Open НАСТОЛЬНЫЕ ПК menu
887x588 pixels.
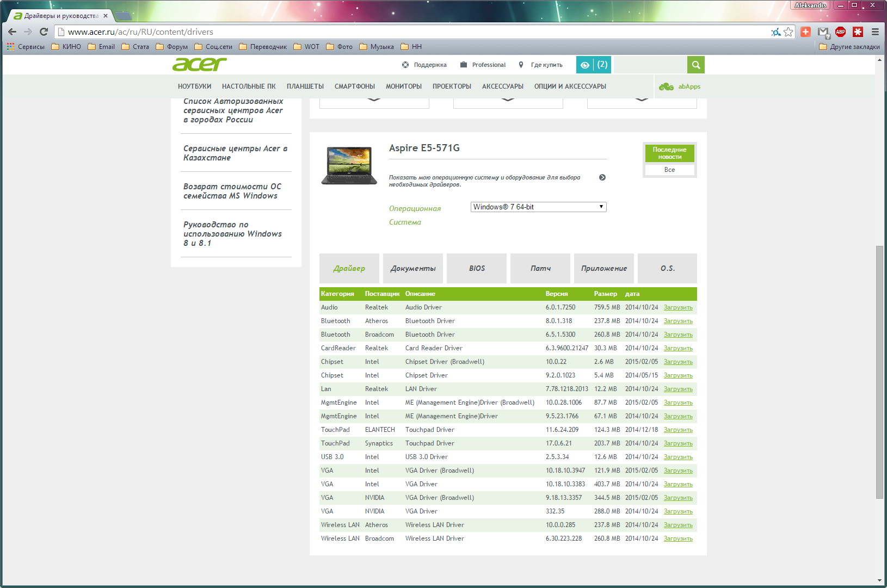click(249, 86)
